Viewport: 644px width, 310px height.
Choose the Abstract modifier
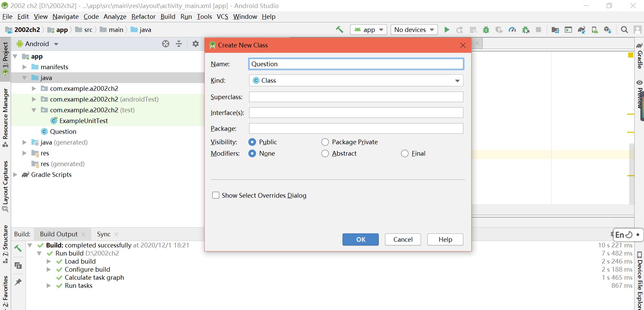pos(325,153)
